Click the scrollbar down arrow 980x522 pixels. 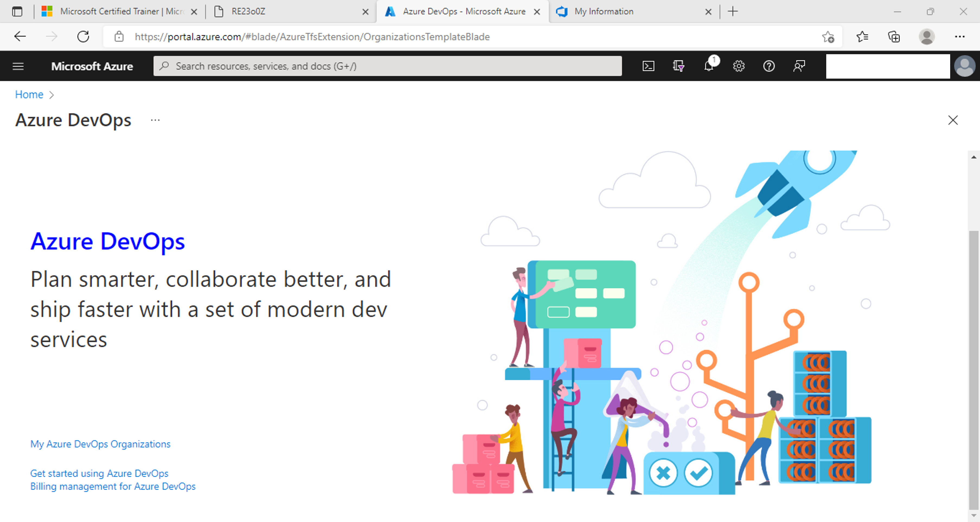tap(973, 515)
